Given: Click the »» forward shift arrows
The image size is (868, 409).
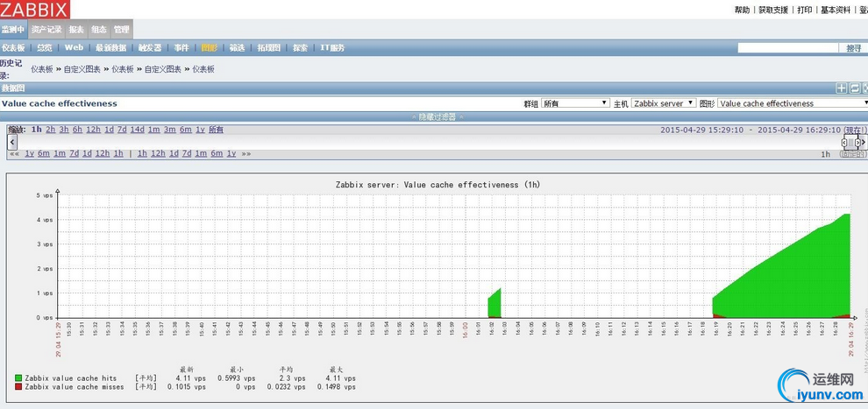Looking at the screenshot, I should [245, 153].
